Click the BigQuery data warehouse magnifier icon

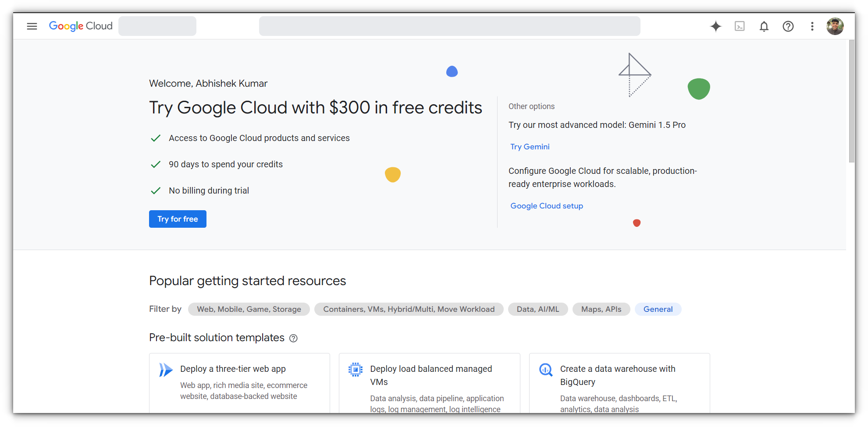coord(546,369)
